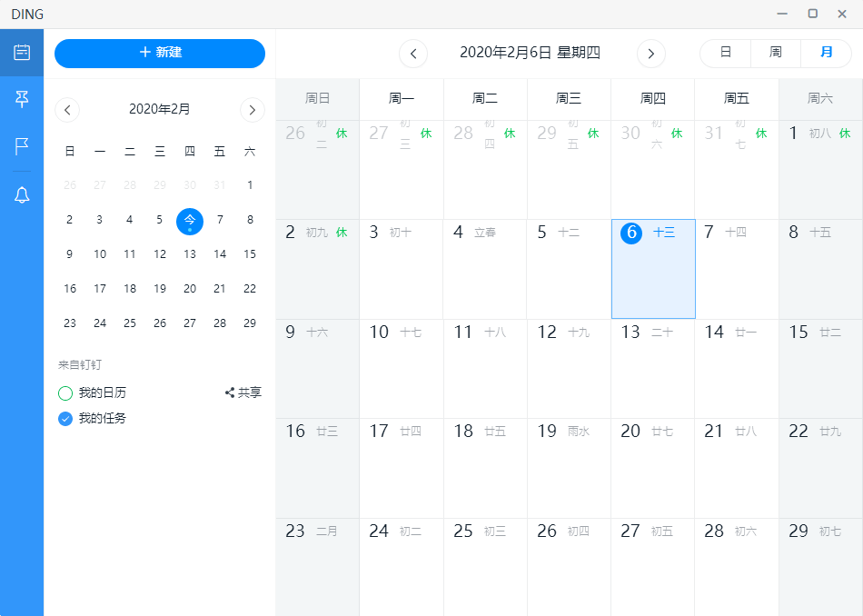
Task: Click the 今 today badge in mini calendar
Action: pyautogui.click(x=189, y=220)
